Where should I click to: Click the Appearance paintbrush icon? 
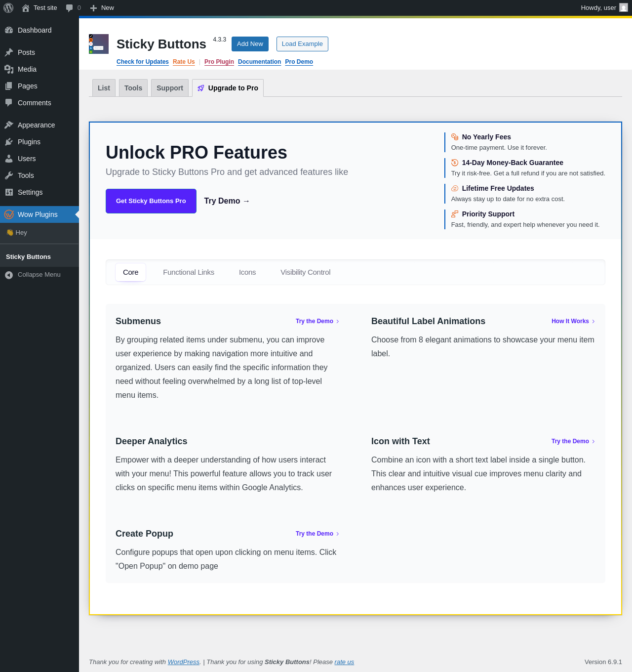[x=9, y=125]
